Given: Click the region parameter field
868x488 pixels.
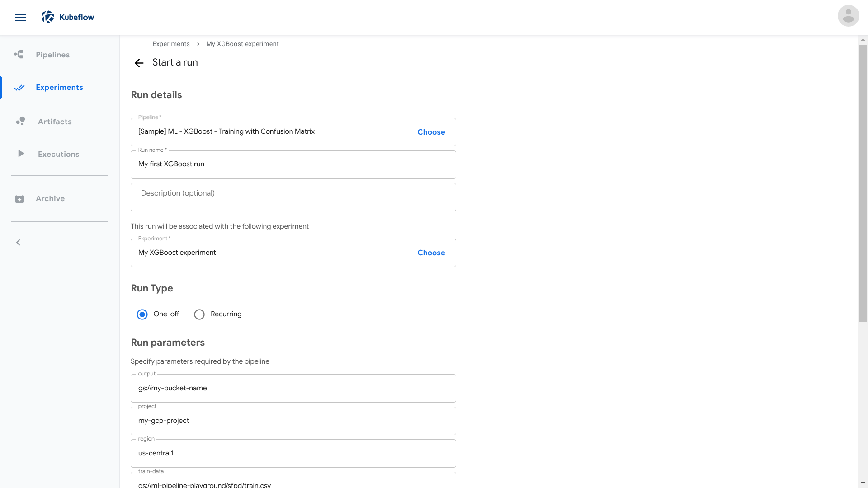Looking at the screenshot, I should point(293,453).
